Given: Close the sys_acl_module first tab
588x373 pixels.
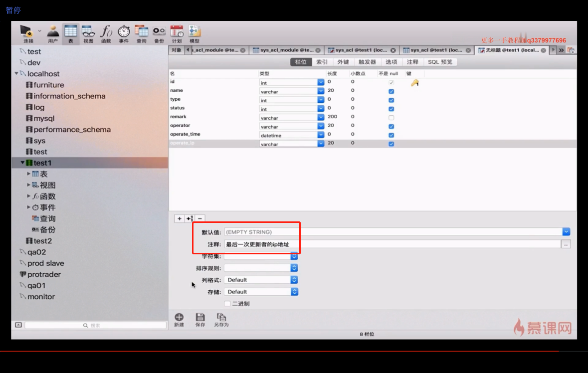Looking at the screenshot, I should coord(243,50).
